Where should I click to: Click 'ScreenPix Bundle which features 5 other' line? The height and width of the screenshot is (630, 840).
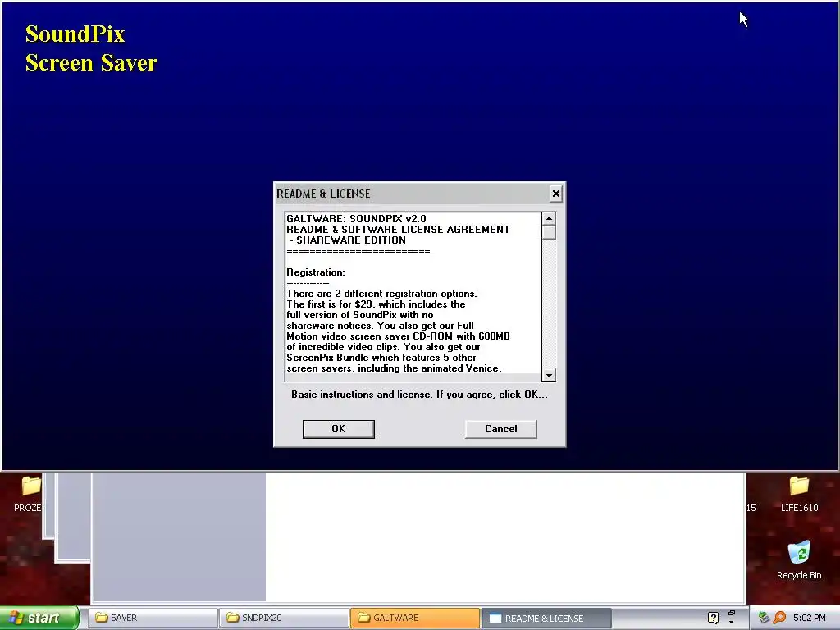pyautogui.click(x=381, y=358)
